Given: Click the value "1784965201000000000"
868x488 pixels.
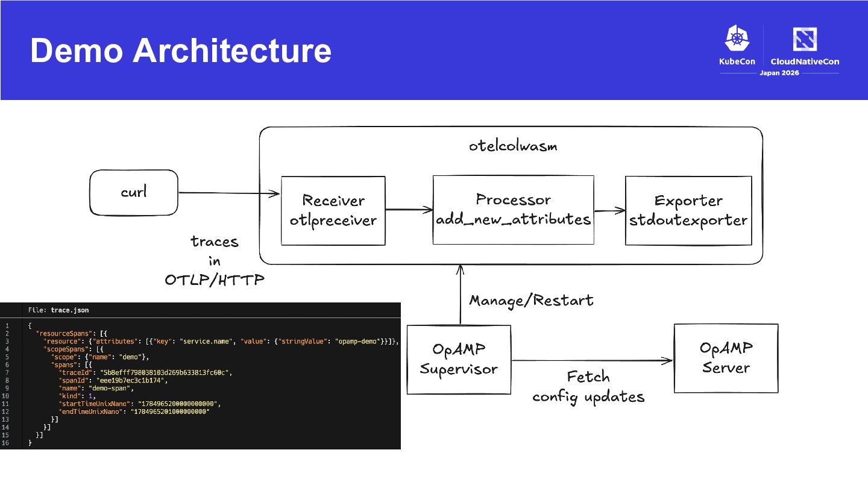Looking at the screenshot, I should click(171, 411).
